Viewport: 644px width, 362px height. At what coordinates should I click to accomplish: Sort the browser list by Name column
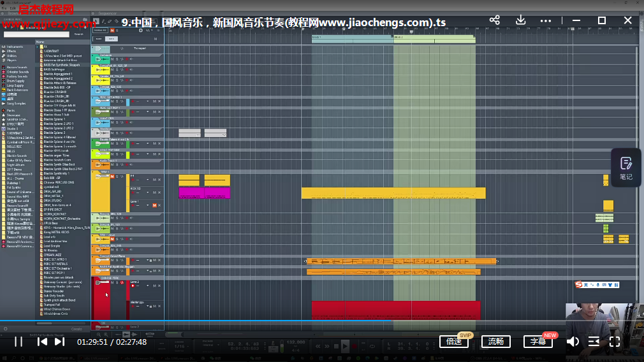pyautogui.click(x=40, y=42)
